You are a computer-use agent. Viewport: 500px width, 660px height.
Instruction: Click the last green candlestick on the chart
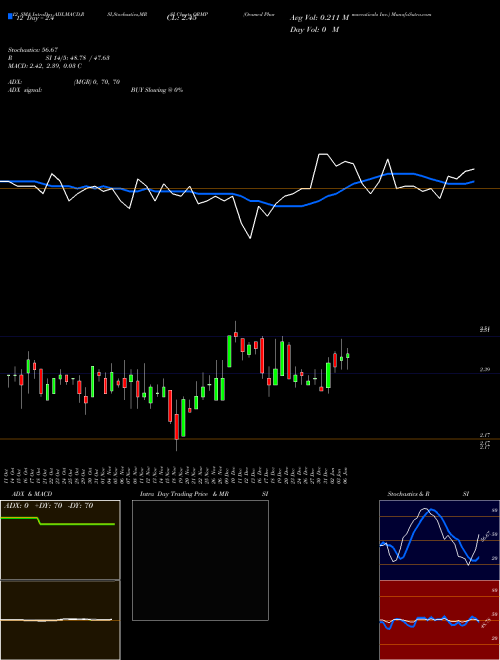348,356
